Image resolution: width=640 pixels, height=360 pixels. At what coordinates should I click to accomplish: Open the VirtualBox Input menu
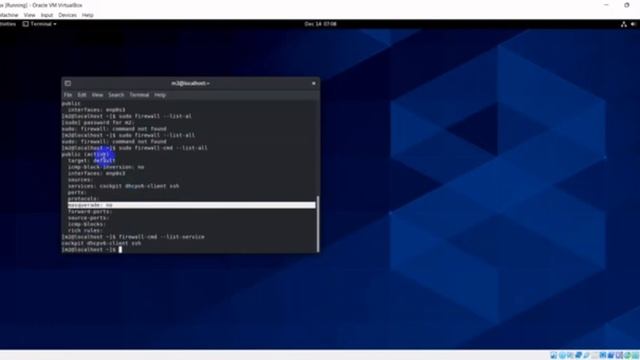47,15
